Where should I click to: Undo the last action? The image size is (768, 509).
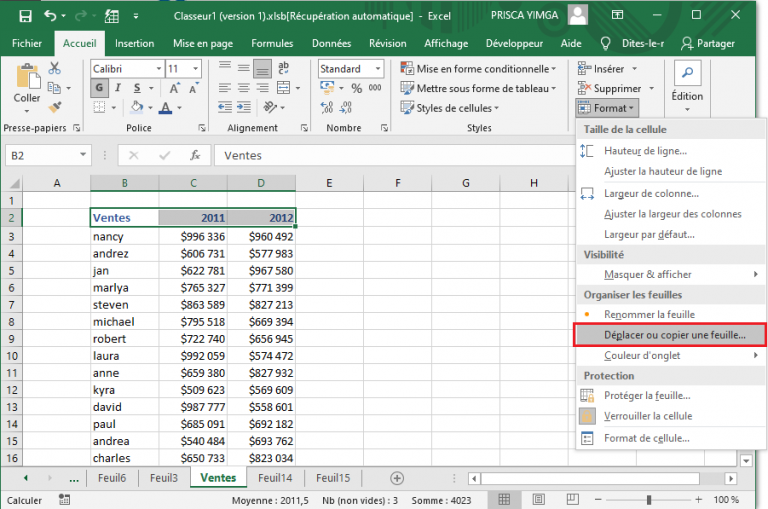pyautogui.click(x=50, y=16)
